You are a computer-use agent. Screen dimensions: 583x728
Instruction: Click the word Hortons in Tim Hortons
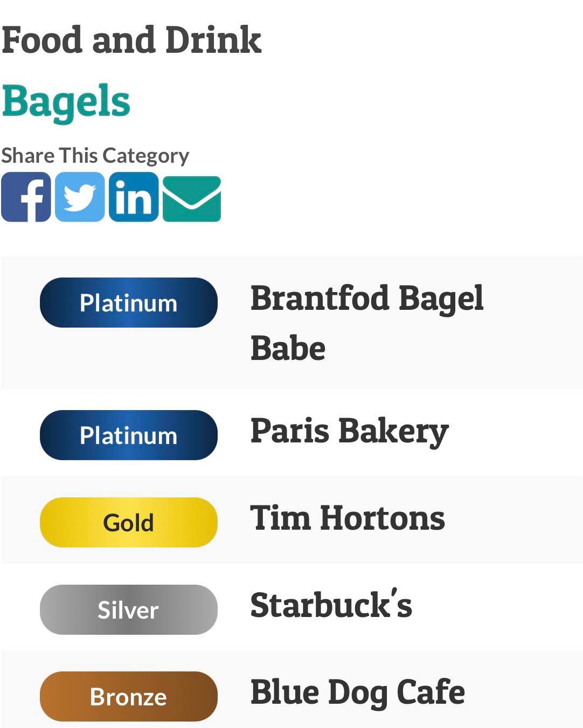click(x=382, y=518)
